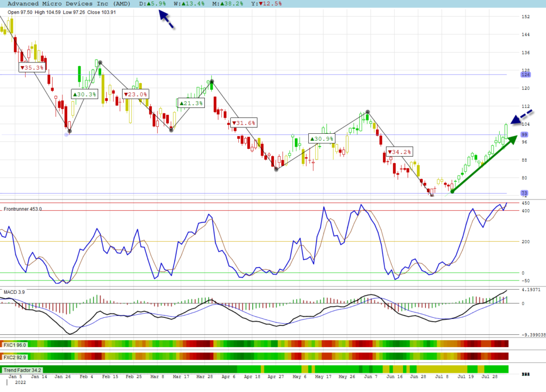Click the swing-high pivot dot above Mar 28
Screen dimensions: 546x392
[212, 82]
